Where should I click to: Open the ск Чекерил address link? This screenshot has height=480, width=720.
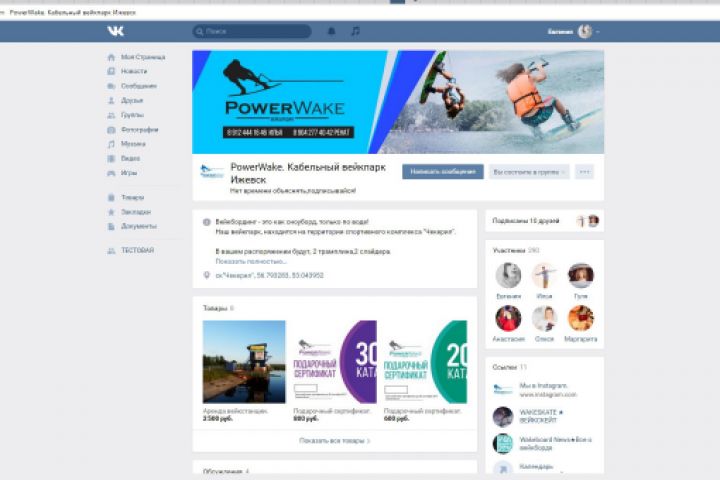[269, 275]
